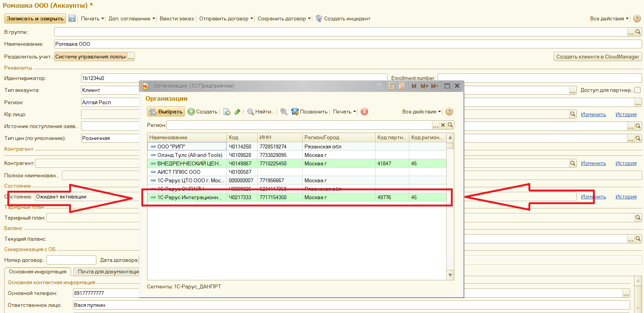Click copy-item icon in Организации toolbar
This screenshot has width=644, height=313.
coord(227,112)
